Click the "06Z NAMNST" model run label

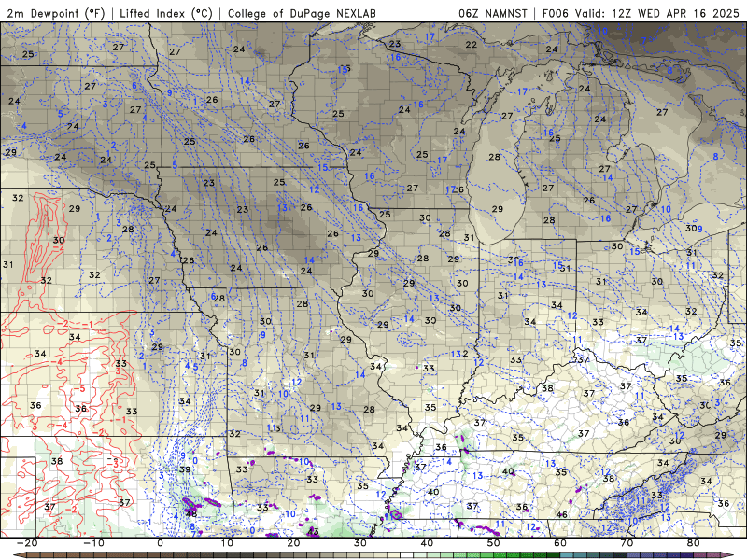coord(493,13)
